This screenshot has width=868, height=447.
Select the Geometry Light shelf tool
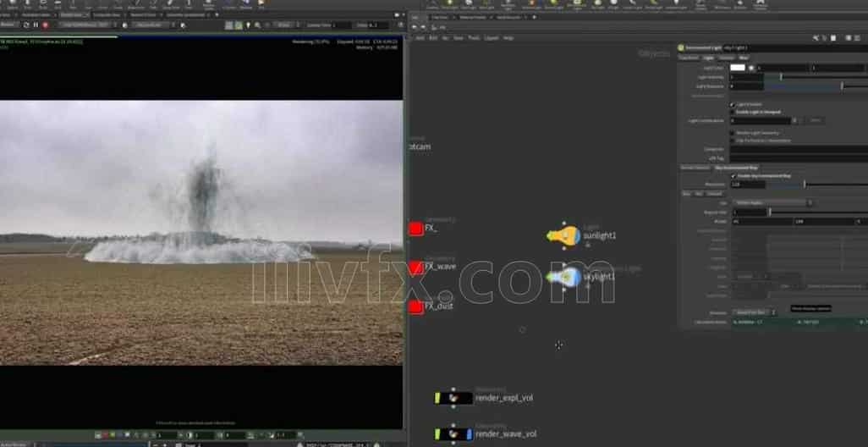point(508,7)
